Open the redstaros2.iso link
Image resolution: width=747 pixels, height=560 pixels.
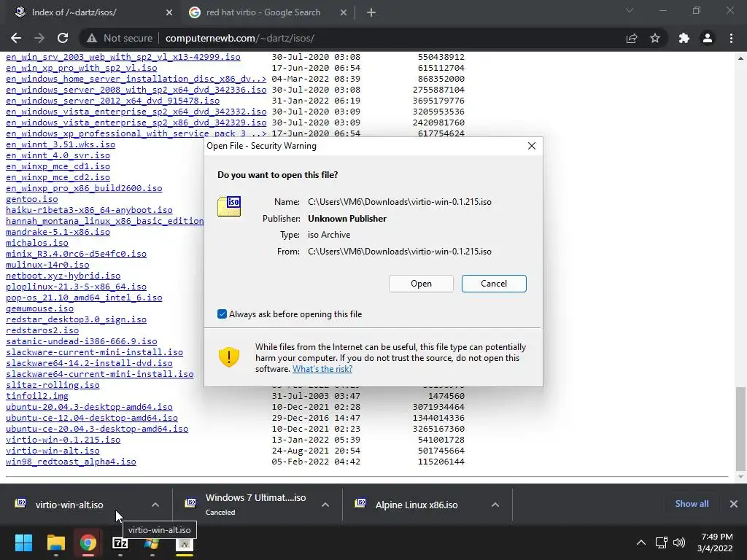(42, 330)
